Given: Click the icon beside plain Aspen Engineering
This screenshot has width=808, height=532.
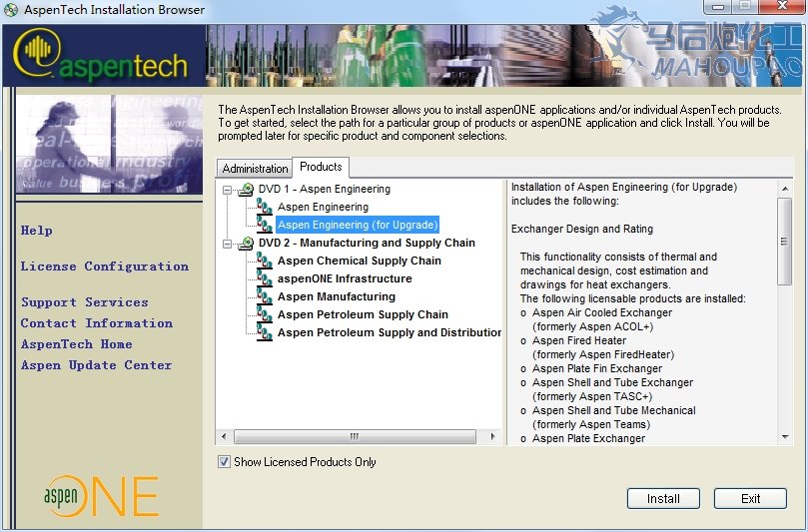Looking at the screenshot, I should tap(265, 207).
